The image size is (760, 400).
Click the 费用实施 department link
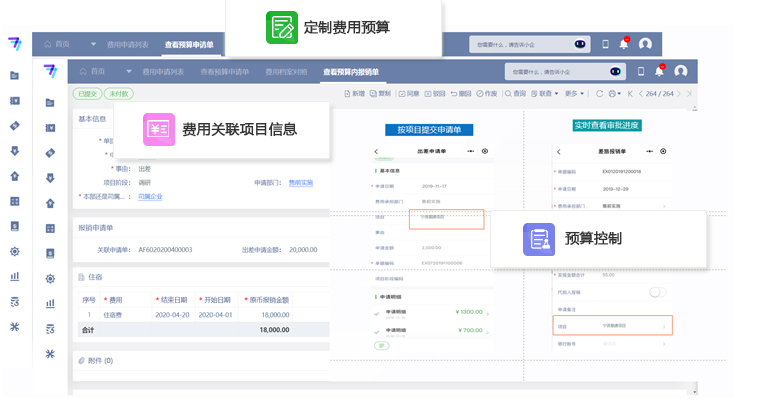point(300,183)
